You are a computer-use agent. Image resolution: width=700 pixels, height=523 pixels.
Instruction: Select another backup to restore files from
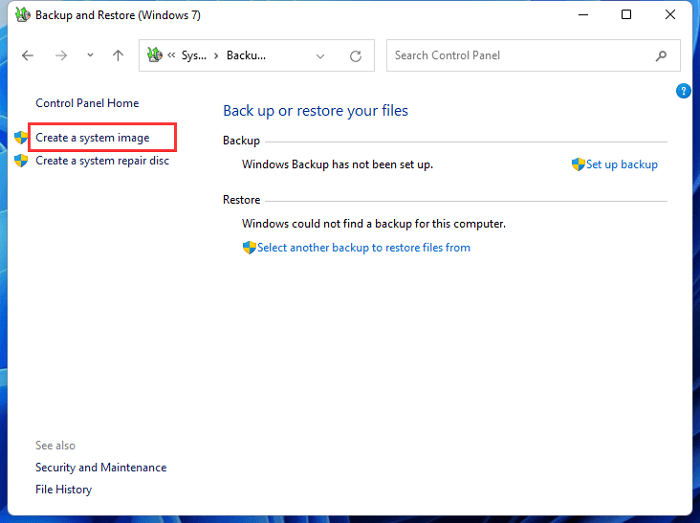click(363, 247)
